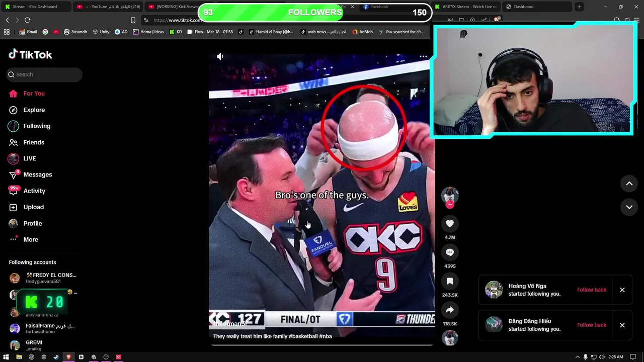
Task: Dismiss Hoàng Võ Nga follow notification
Action: click(x=622, y=290)
